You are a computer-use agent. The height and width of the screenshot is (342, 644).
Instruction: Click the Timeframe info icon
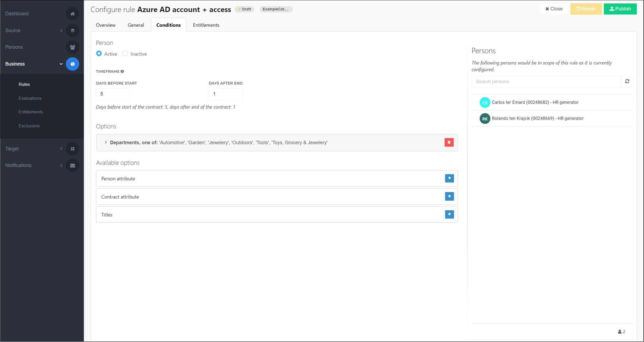coord(122,71)
